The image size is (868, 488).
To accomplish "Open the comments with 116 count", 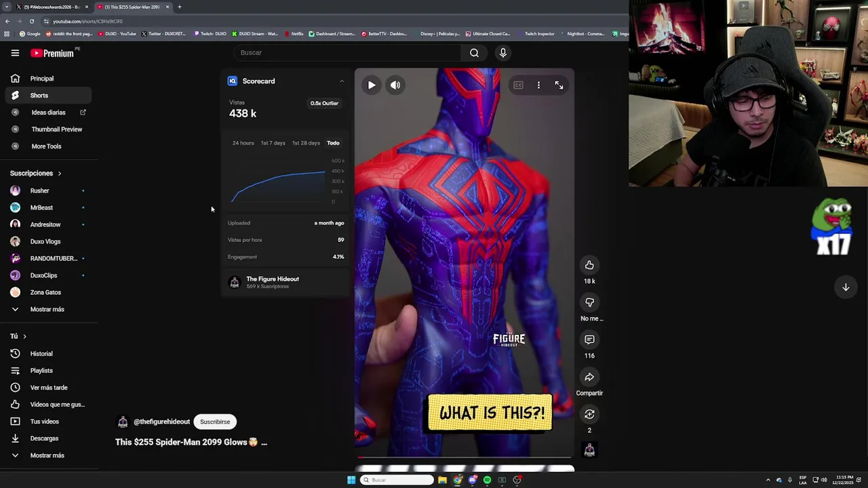I will tap(589, 340).
